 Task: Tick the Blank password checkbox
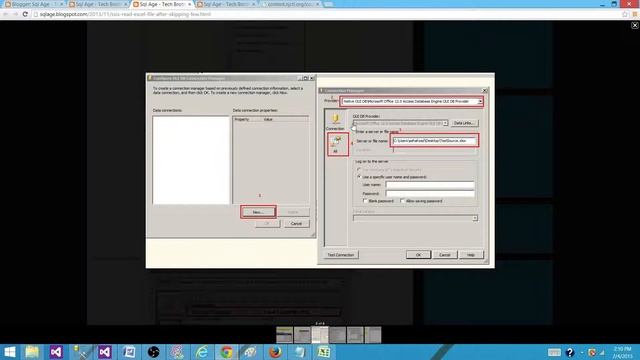tap(365, 201)
